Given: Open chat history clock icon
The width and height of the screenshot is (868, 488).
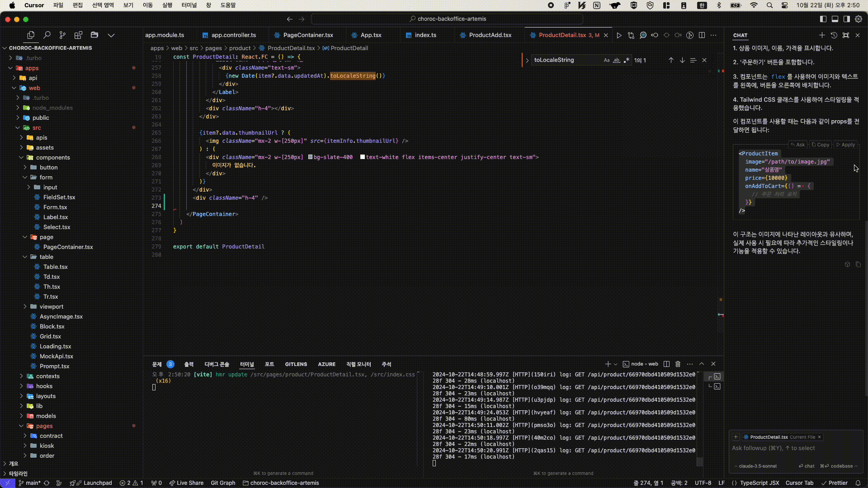Looking at the screenshot, I should click(834, 35).
